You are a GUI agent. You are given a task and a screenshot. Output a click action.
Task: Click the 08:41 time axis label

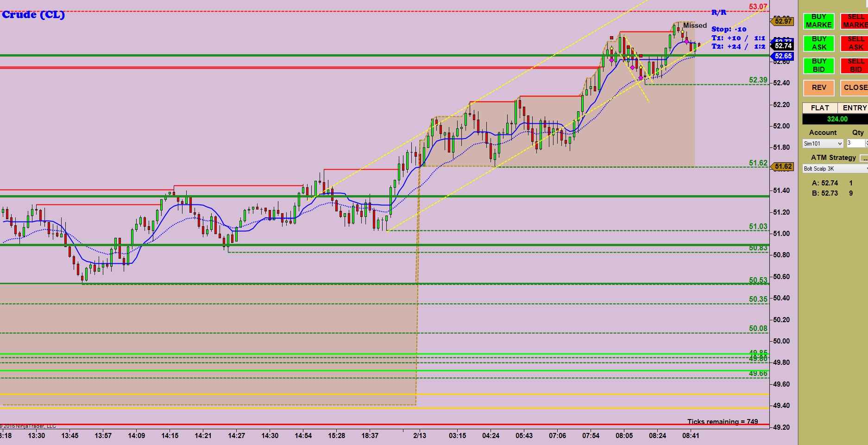[691, 435]
